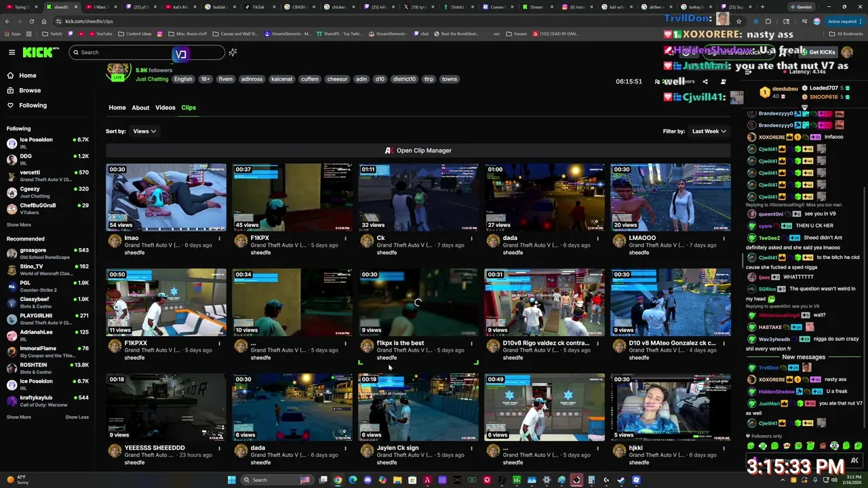
Task: Open Steam from the taskbar
Action: pos(621,480)
